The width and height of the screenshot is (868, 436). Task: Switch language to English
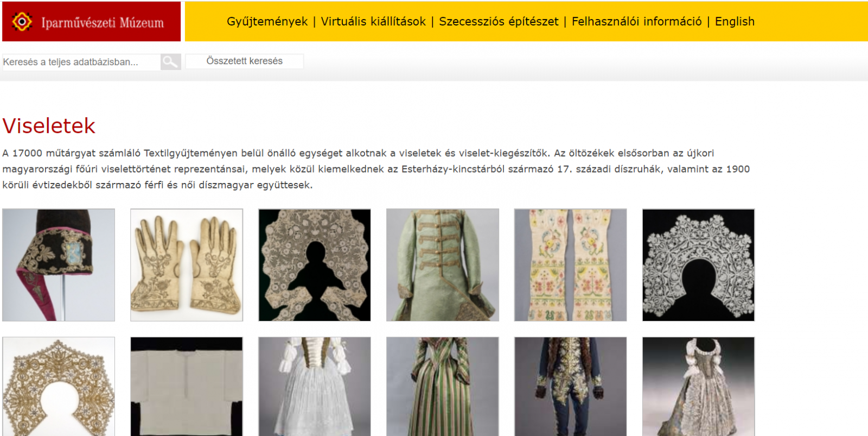pos(735,22)
